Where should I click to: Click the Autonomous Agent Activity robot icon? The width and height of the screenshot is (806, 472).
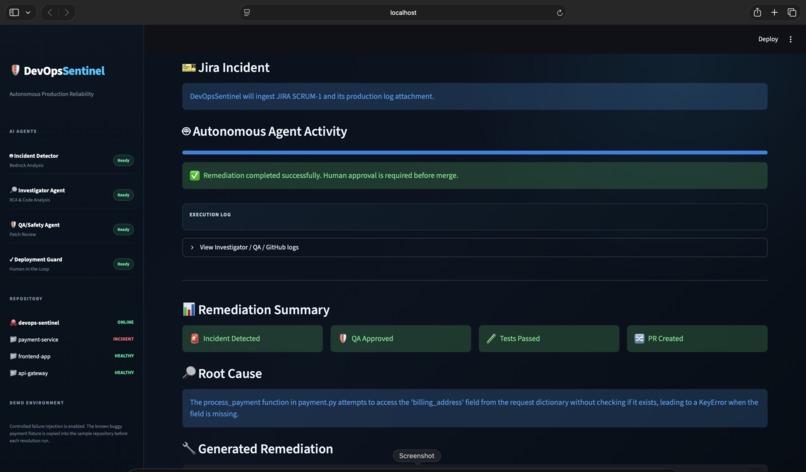[x=186, y=131]
